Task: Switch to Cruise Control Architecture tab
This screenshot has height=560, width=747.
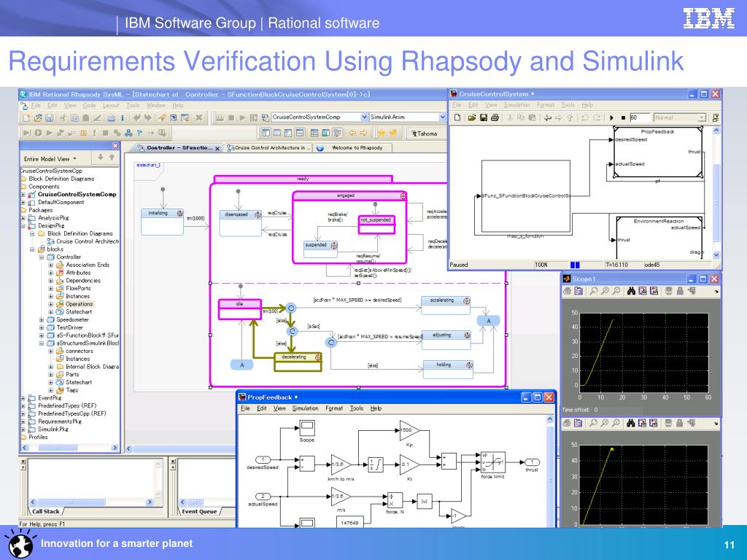Action: pyautogui.click(x=268, y=148)
